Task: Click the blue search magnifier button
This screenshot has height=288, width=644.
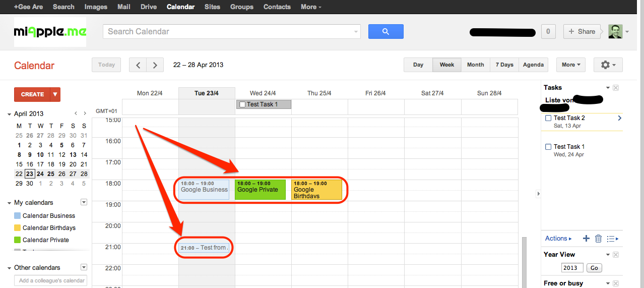Action: tap(385, 31)
